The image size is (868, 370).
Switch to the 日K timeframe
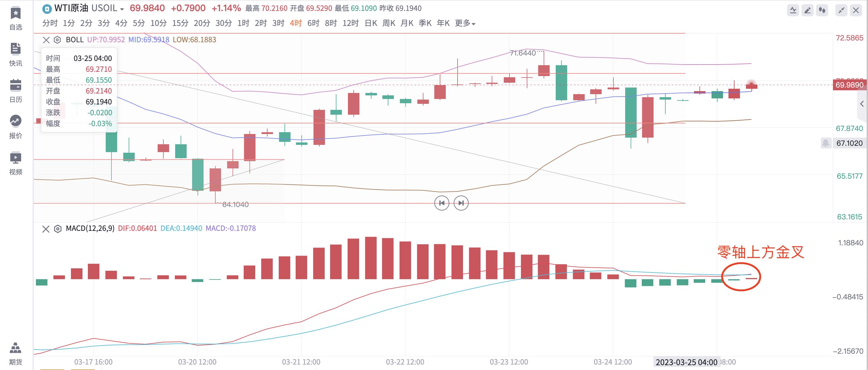tap(371, 23)
